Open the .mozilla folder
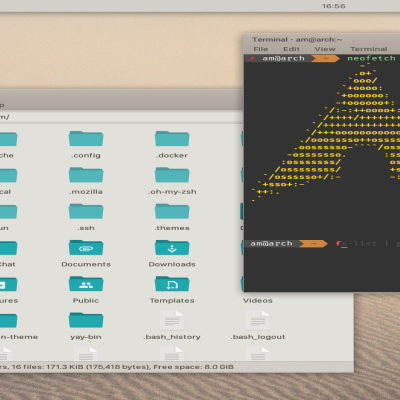400x400 pixels. (86, 175)
